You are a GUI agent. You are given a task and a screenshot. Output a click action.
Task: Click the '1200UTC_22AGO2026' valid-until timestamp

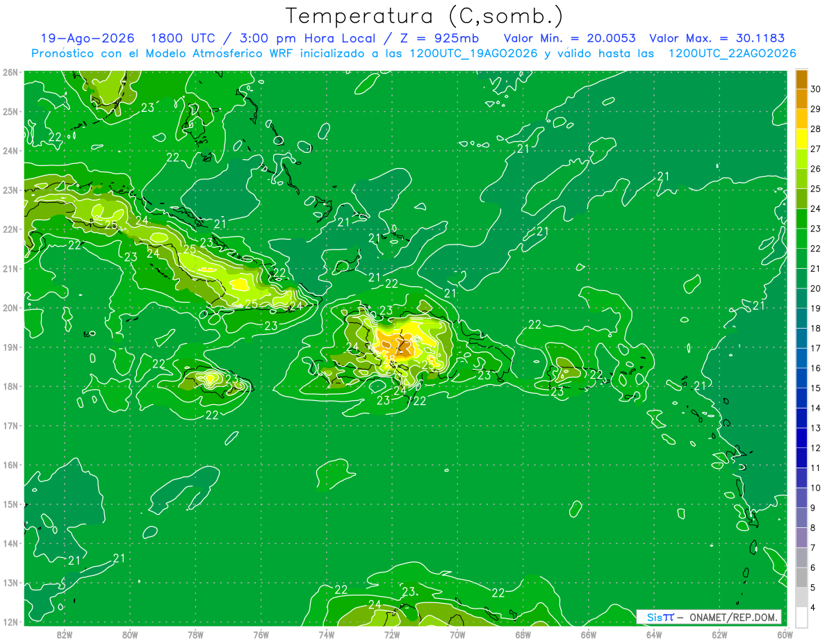(732, 53)
